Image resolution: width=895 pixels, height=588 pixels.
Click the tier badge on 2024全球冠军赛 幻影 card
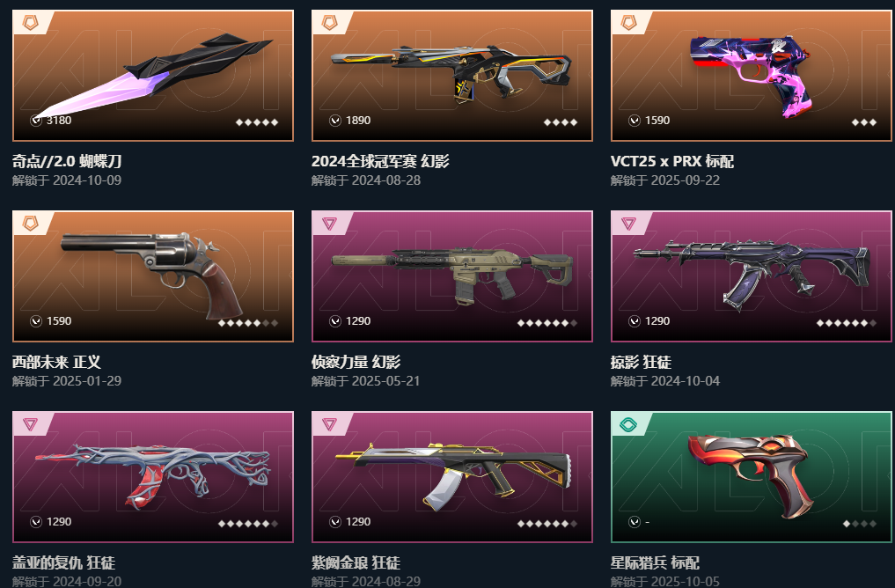click(x=329, y=23)
